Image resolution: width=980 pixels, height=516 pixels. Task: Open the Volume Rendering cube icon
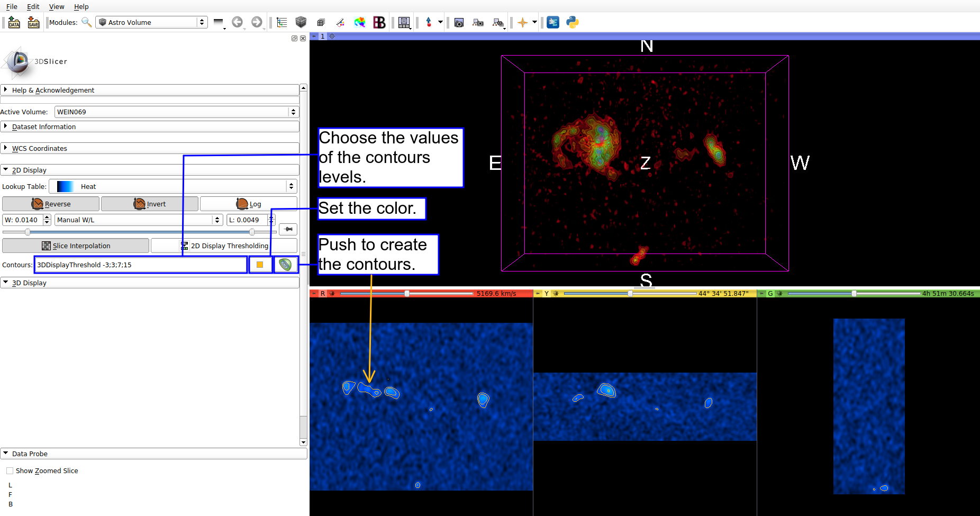[301, 22]
